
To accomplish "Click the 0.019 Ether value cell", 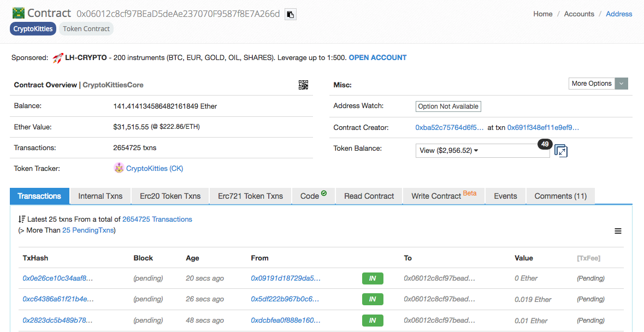I will tap(533, 300).
